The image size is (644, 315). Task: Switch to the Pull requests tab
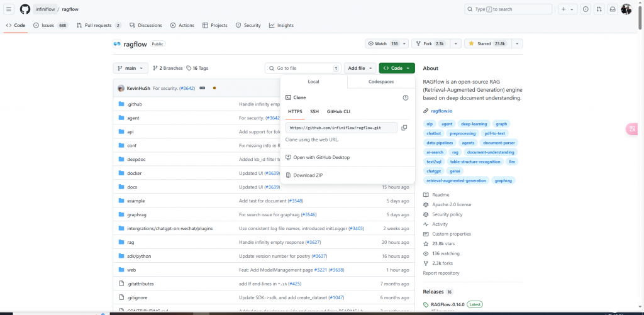[x=99, y=25]
